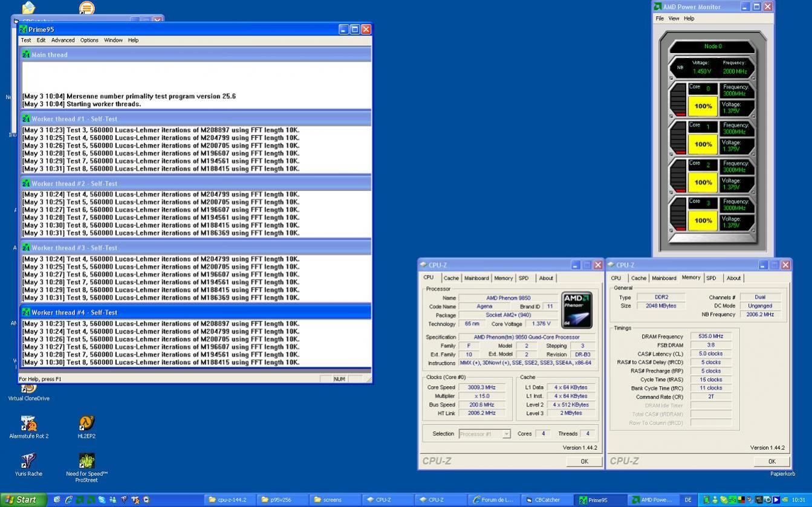Click OK in the right CPU-Z Memory window
812x507 pixels.
point(771,461)
